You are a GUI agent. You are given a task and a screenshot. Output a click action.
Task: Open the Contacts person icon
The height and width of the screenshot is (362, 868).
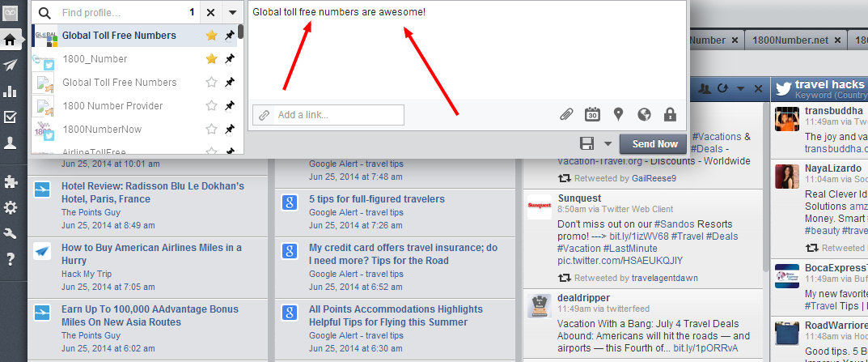click(x=10, y=143)
